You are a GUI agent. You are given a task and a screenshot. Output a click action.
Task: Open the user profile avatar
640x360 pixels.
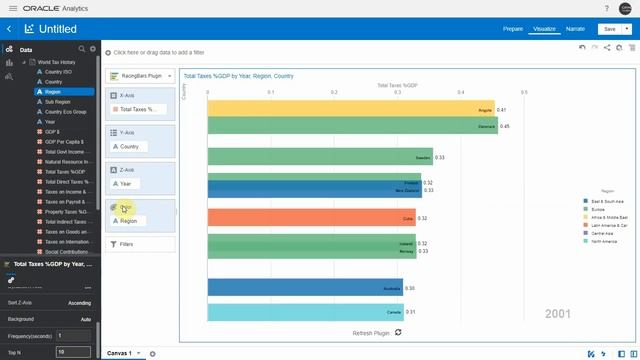click(x=625, y=8)
